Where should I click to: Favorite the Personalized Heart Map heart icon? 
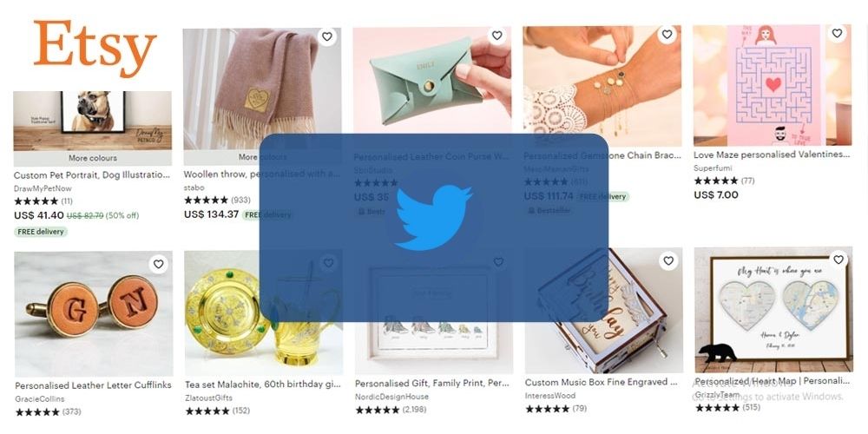click(838, 259)
